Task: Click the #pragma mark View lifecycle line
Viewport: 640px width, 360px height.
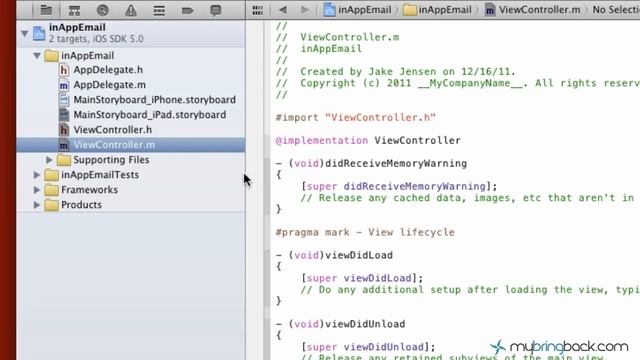Action: point(365,232)
